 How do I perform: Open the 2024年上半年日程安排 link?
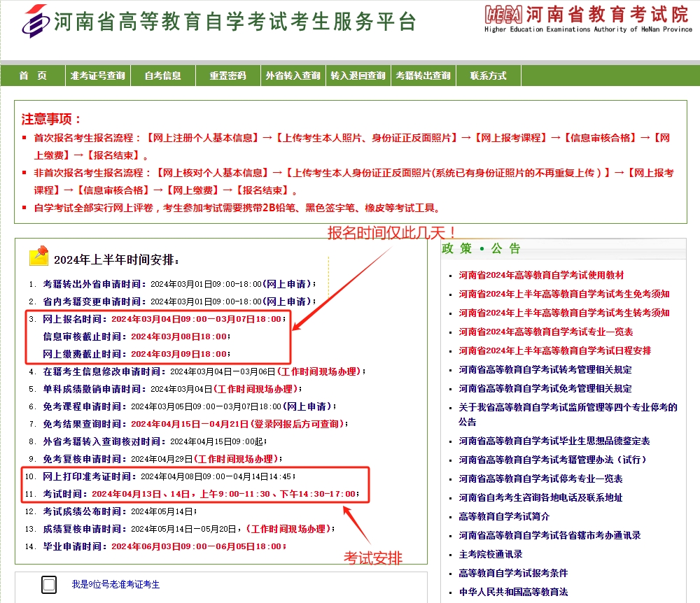[x=555, y=350]
